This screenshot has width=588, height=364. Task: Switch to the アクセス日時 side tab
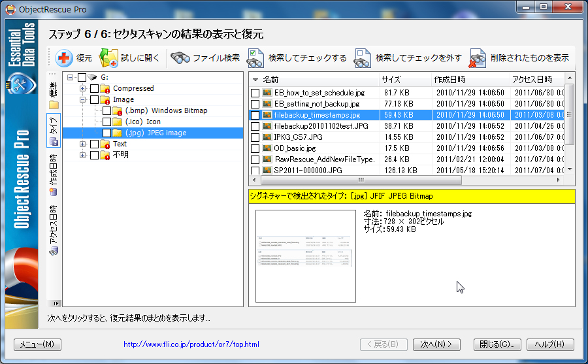click(54, 230)
